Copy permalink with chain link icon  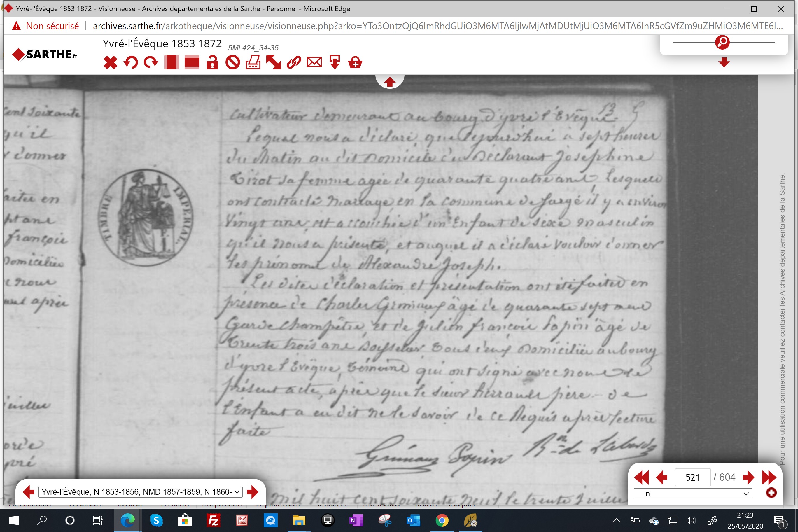294,62
